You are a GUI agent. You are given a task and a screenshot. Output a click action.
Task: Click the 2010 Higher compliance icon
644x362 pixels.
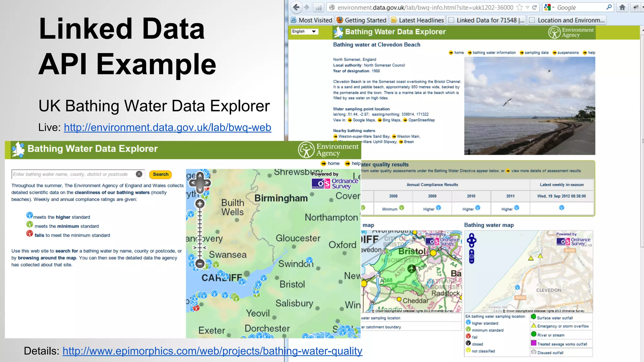coord(478,208)
